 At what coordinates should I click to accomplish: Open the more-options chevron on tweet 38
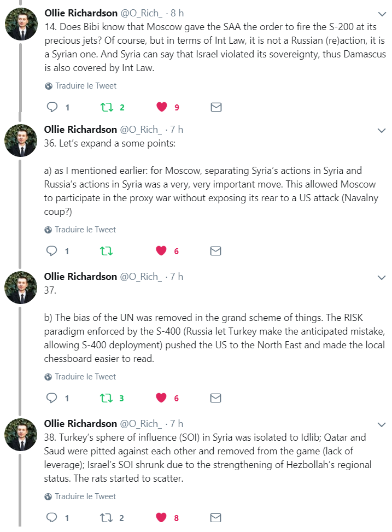click(382, 424)
